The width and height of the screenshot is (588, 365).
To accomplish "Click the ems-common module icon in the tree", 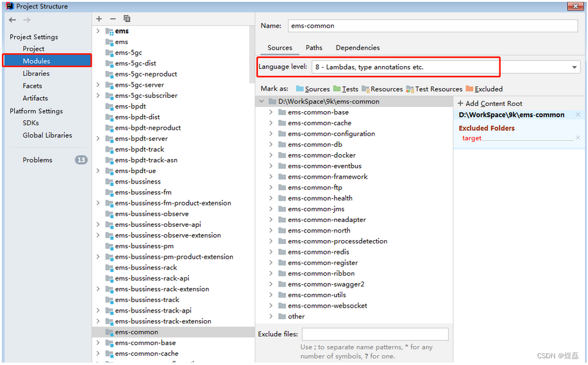I will click(110, 332).
